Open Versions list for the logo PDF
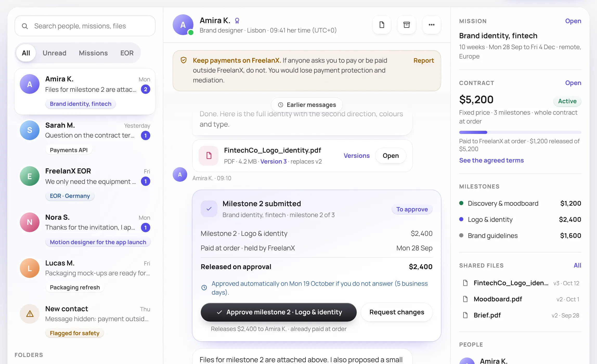Viewport: 597px width, 364px height. tap(356, 155)
